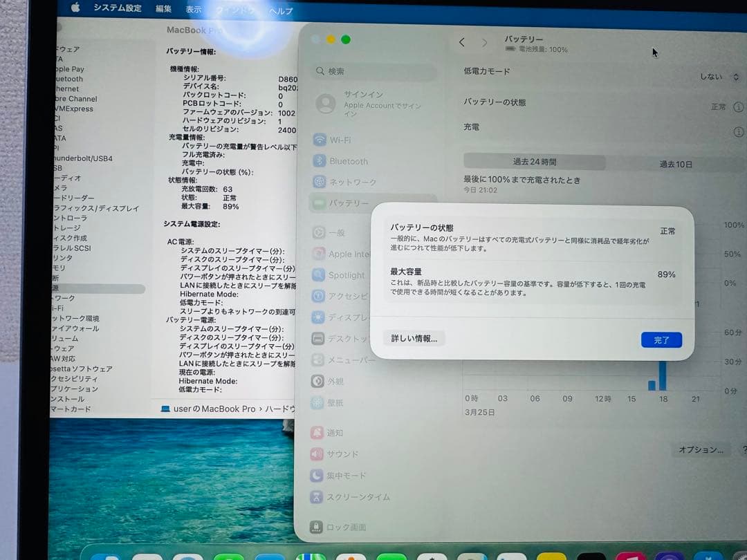
Task: Open the ヘルプ menu
Action: click(281, 10)
